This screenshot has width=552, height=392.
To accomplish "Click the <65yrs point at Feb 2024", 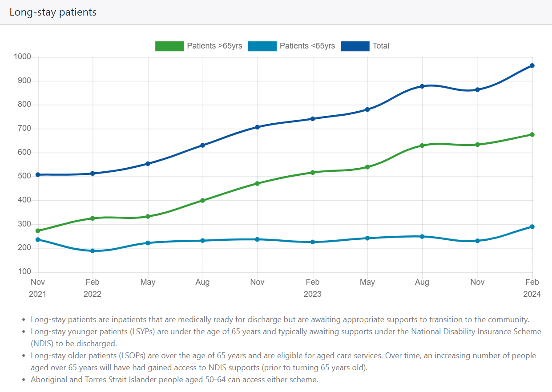I will point(532,227).
